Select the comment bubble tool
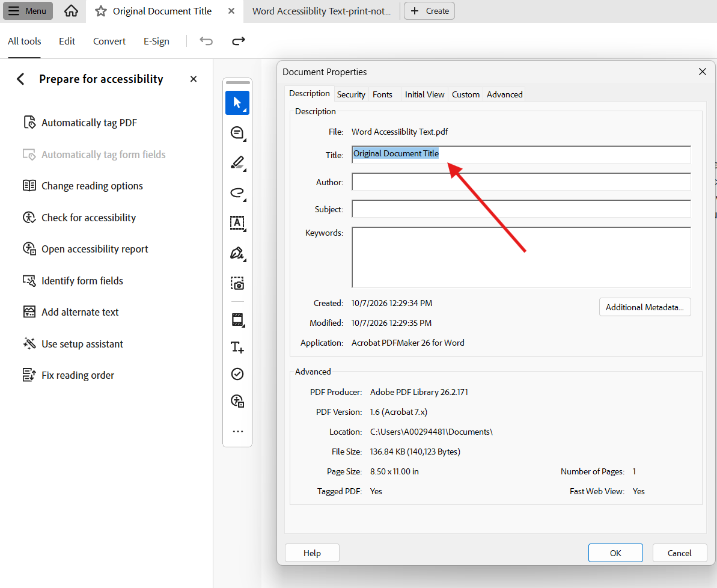Image resolution: width=717 pixels, height=588 pixels. click(237, 133)
